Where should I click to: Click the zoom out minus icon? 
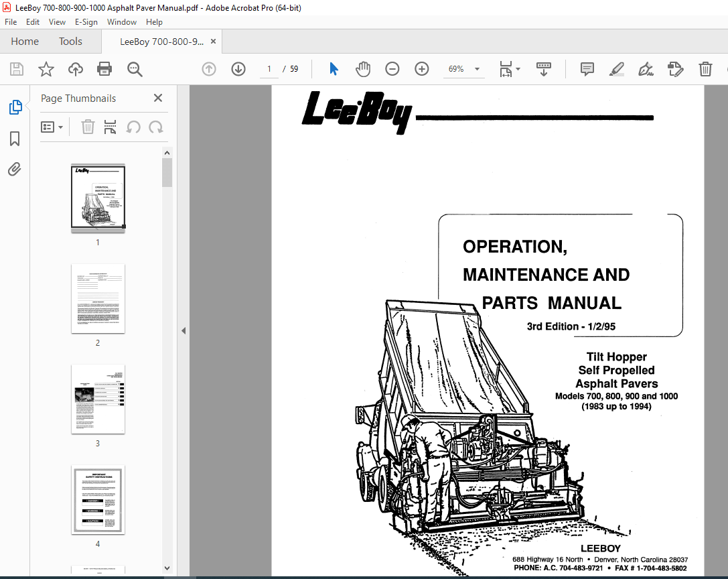coord(392,69)
